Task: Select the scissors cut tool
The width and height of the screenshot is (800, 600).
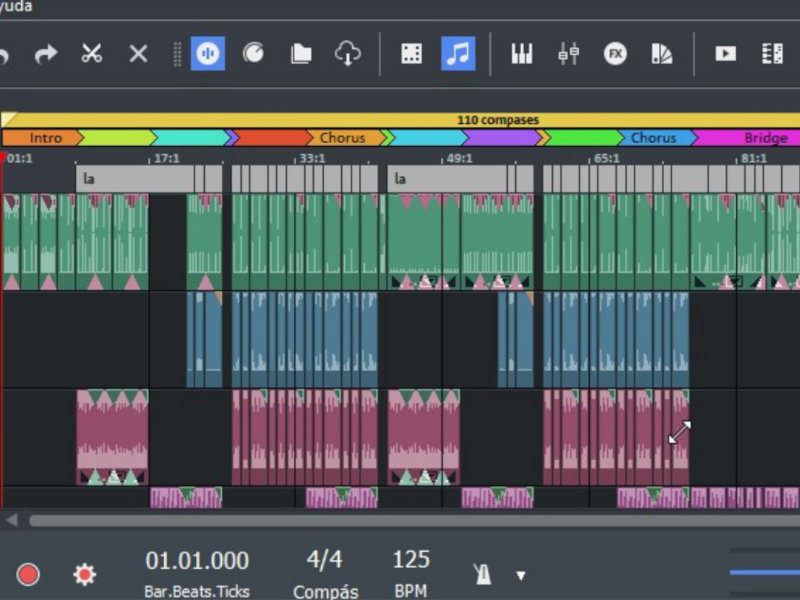Action: [92, 54]
